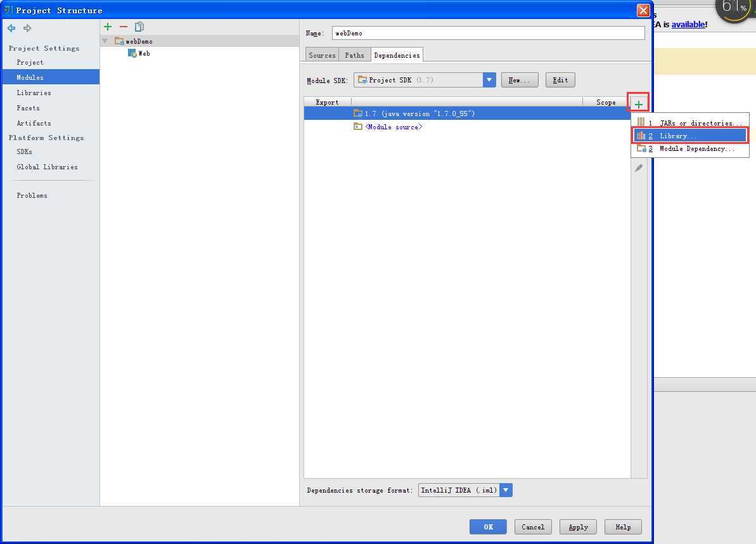Open the 'available' link in background window
Image resolution: width=756 pixels, height=544 pixels.
688,24
